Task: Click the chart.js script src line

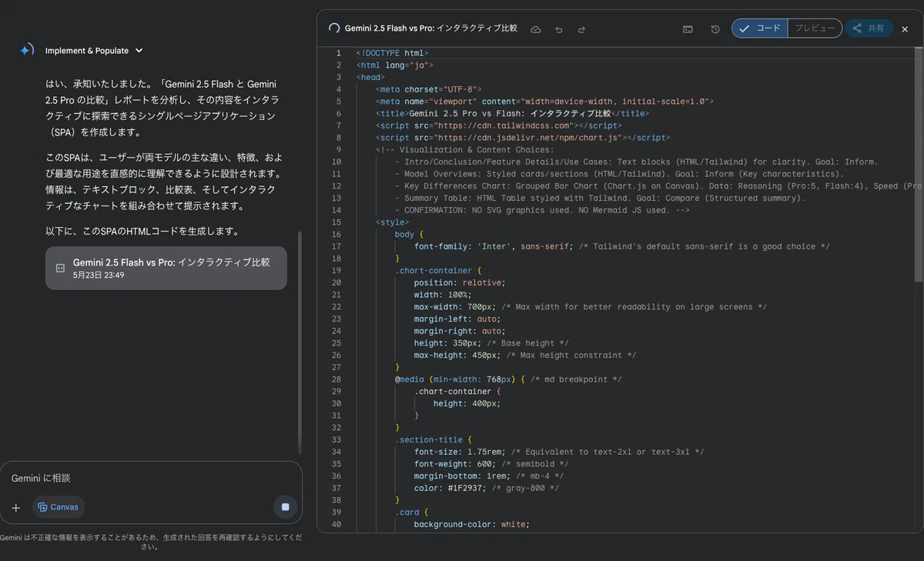Action: click(x=523, y=138)
